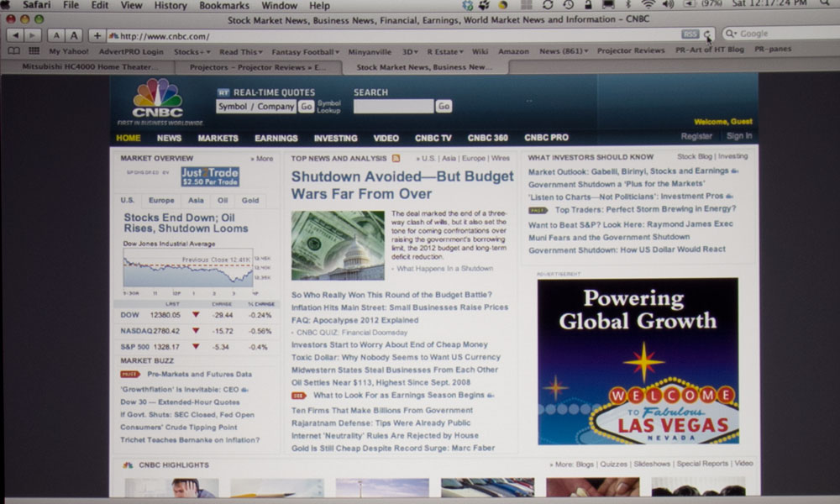
Task: Click the Time Machine clock icon in menu bar
Action: tap(569, 5)
